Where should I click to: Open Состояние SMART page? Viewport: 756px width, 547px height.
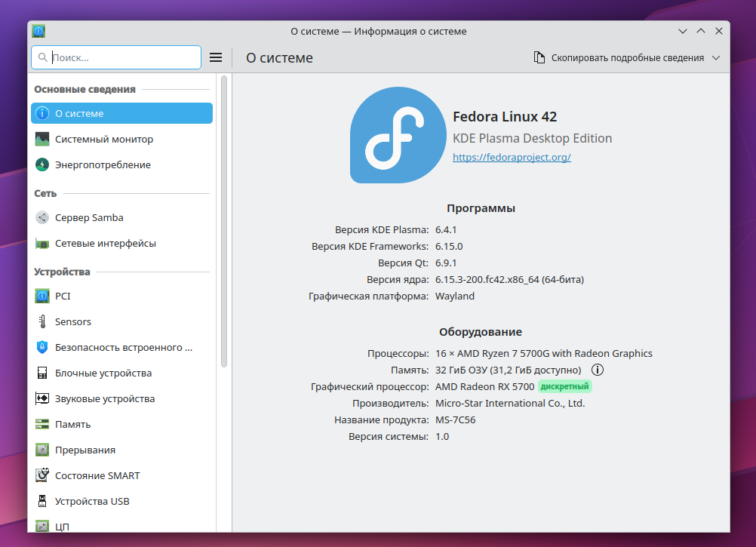coord(122,475)
